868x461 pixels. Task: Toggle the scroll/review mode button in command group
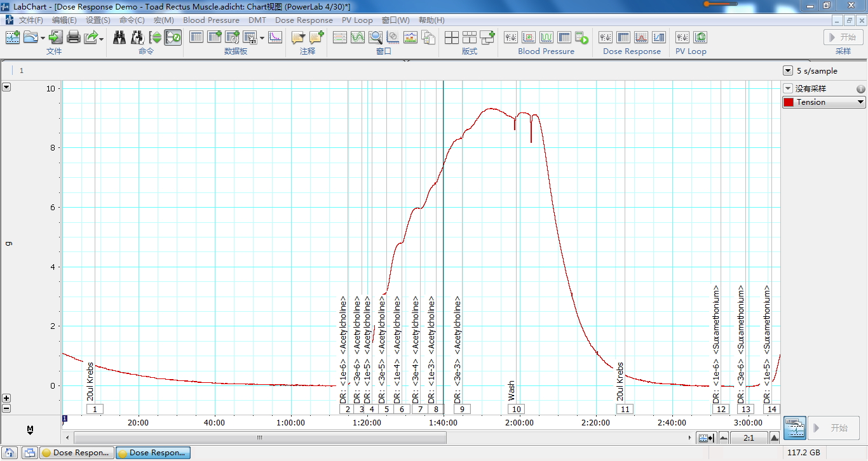(x=173, y=37)
